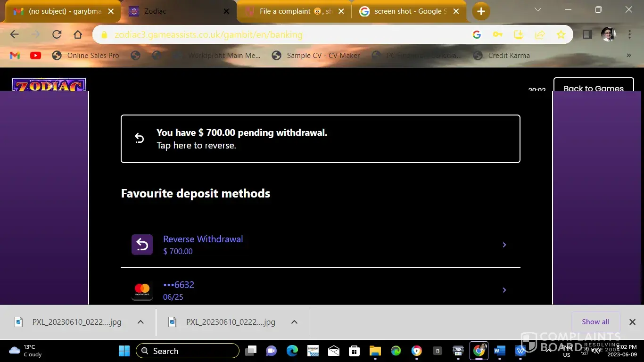
Task: Open the Amazon app on the taskbar
Action: pos(313,351)
